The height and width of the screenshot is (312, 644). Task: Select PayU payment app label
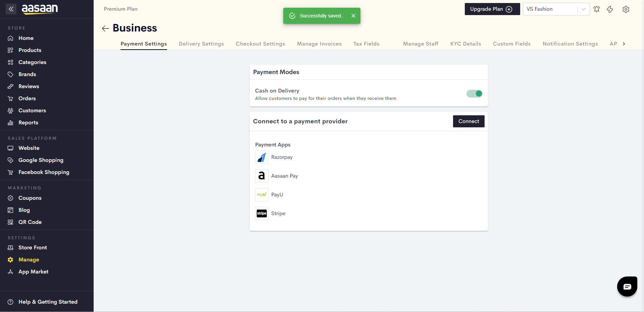click(x=277, y=195)
